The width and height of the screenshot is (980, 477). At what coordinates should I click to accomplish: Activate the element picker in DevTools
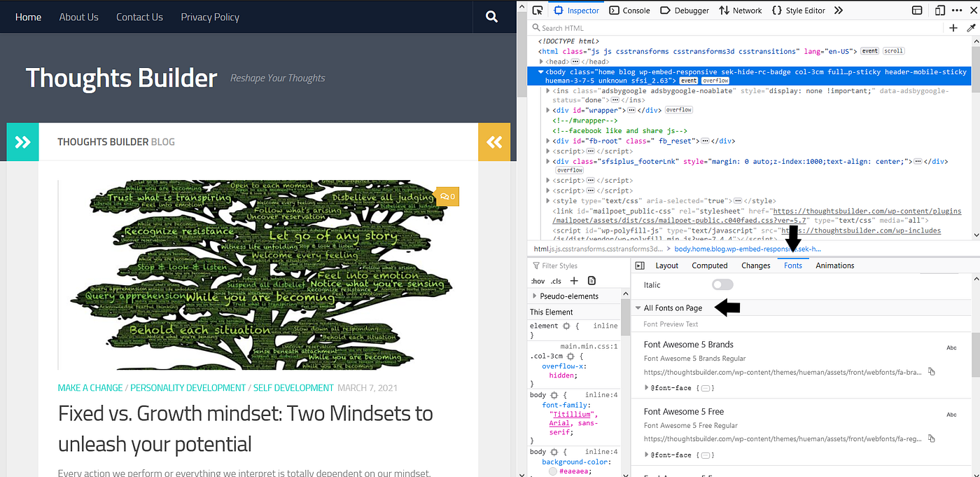pos(537,11)
